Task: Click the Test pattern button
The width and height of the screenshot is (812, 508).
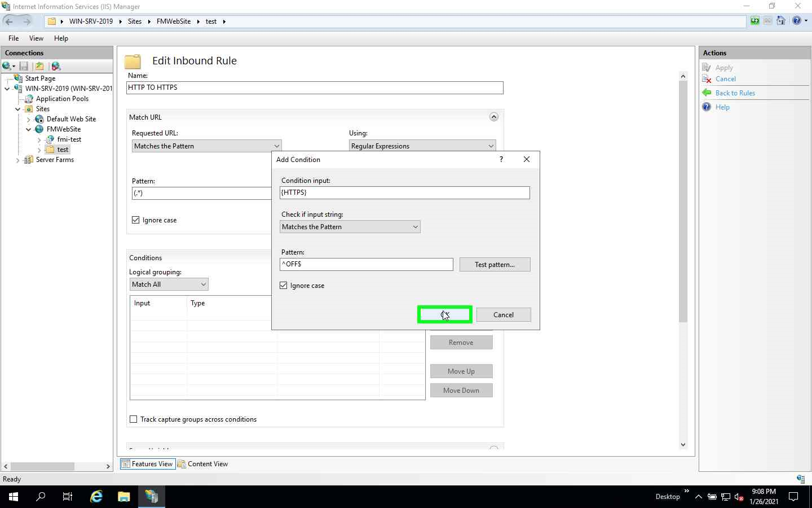Action: 495,265
